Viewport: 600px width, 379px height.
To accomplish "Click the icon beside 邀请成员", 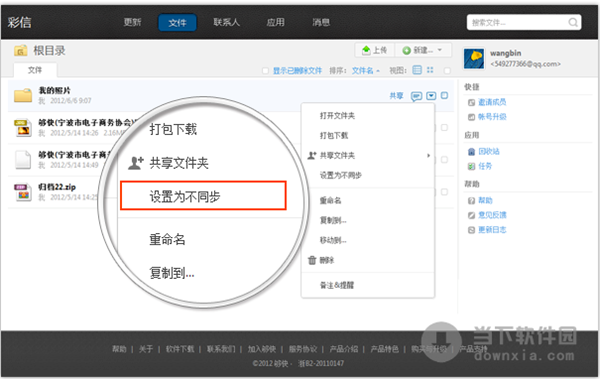I will (471, 103).
